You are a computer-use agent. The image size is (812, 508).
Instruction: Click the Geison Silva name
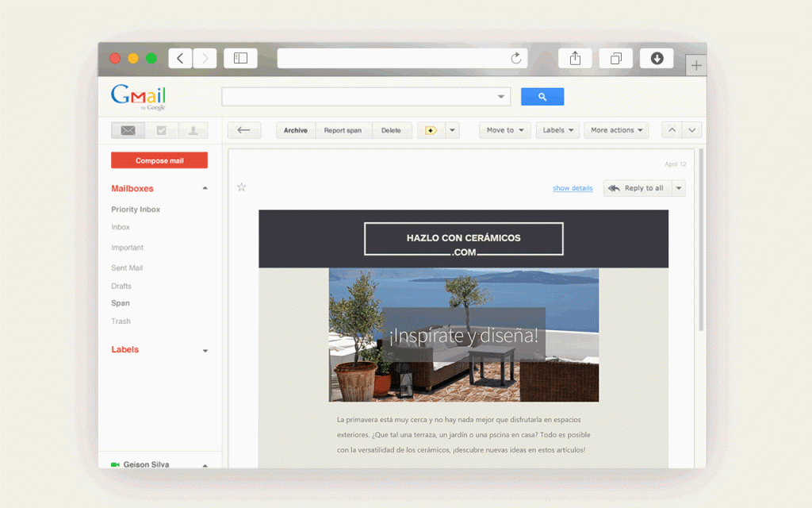pos(146,464)
